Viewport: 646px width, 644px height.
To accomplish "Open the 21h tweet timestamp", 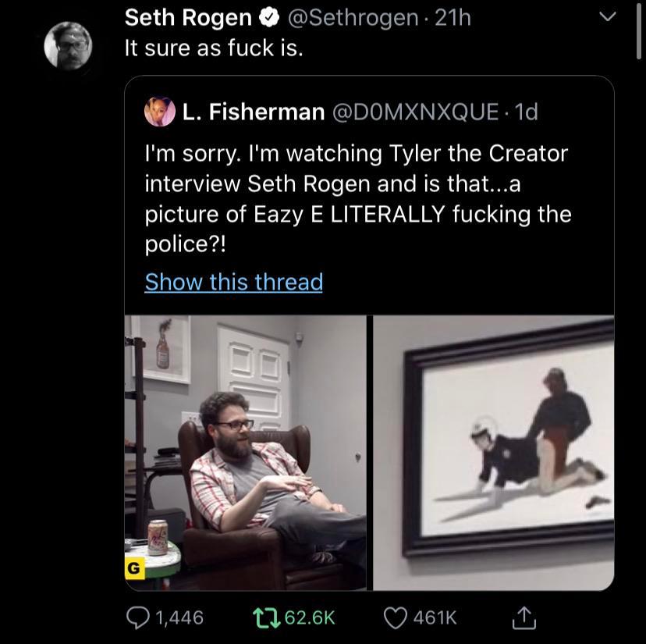I will pyautogui.click(x=453, y=17).
